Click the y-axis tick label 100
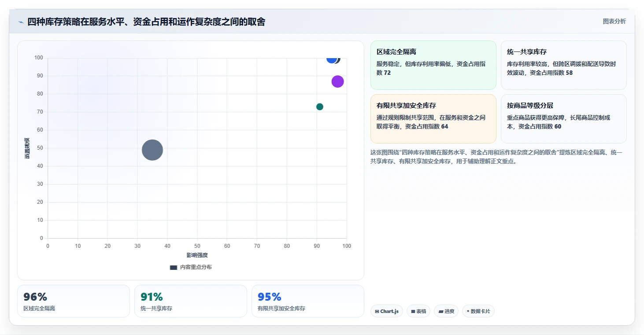 (x=38, y=58)
